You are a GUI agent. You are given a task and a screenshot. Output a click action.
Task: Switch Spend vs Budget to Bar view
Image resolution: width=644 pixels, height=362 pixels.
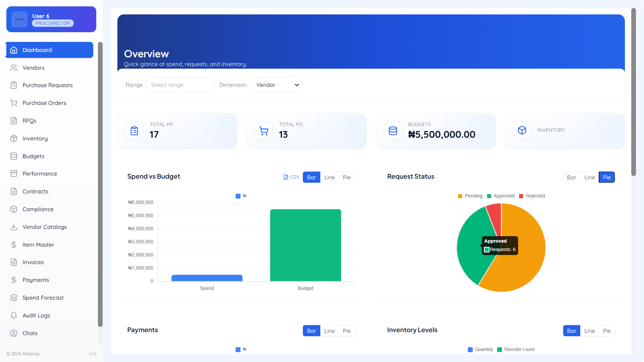pyautogui.click(x=312, y=177)
